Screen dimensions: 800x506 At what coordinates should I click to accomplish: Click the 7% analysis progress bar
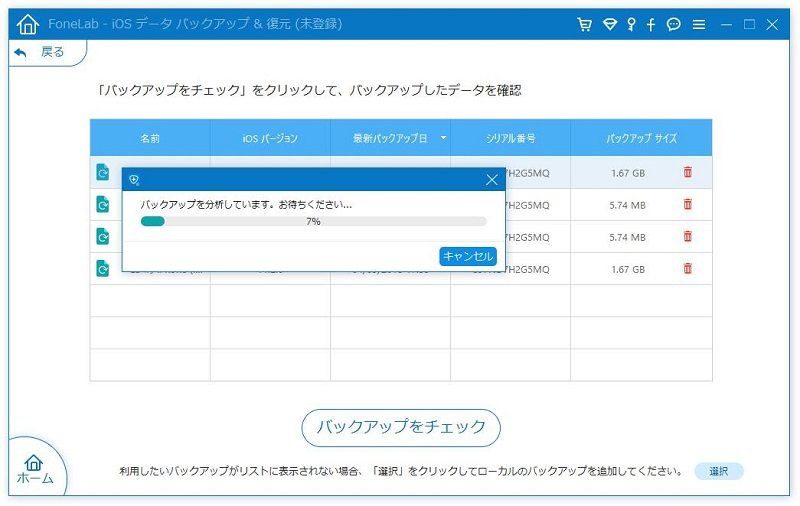(313, 221)
